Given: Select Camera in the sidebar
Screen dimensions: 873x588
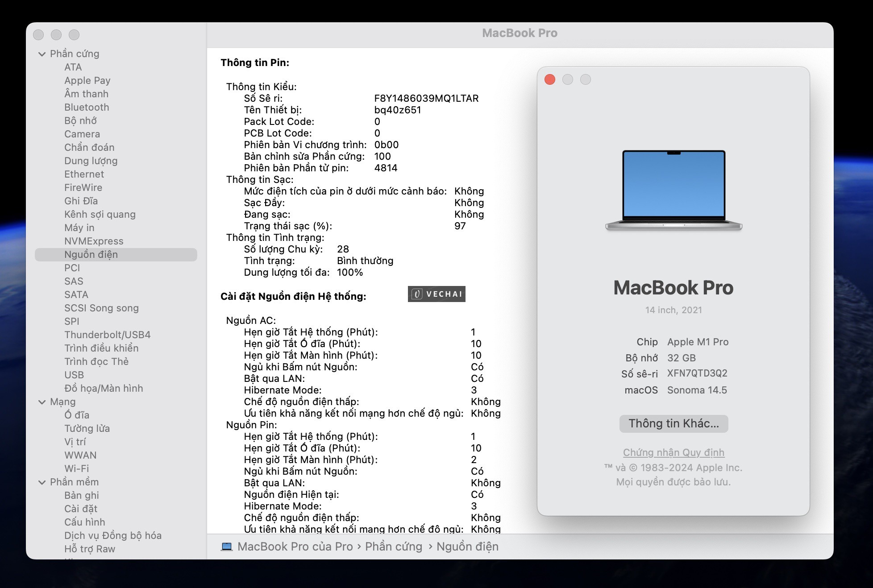Looking at the screenshot, I should click(83, 134).
